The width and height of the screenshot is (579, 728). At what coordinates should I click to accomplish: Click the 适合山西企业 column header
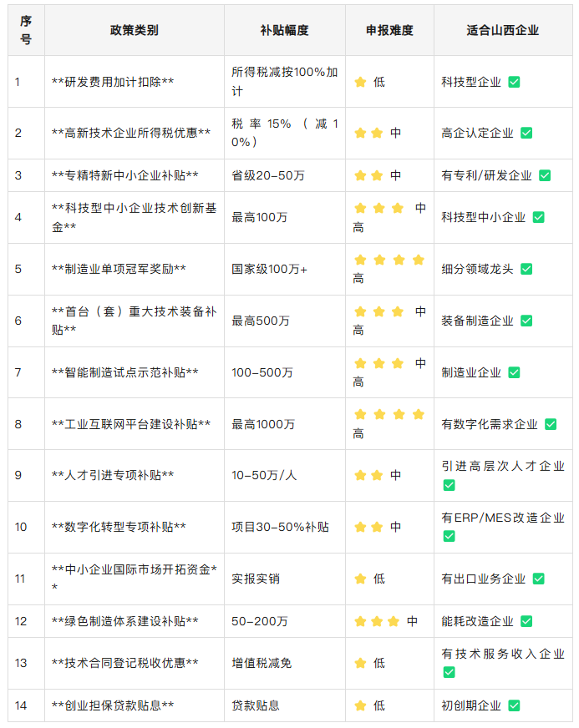point(503,30)
